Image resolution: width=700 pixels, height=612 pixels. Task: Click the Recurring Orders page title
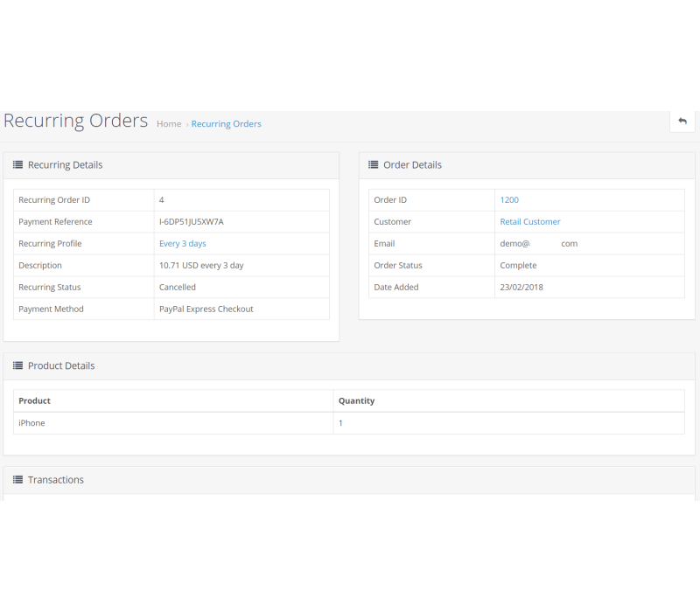coord(75,121)
